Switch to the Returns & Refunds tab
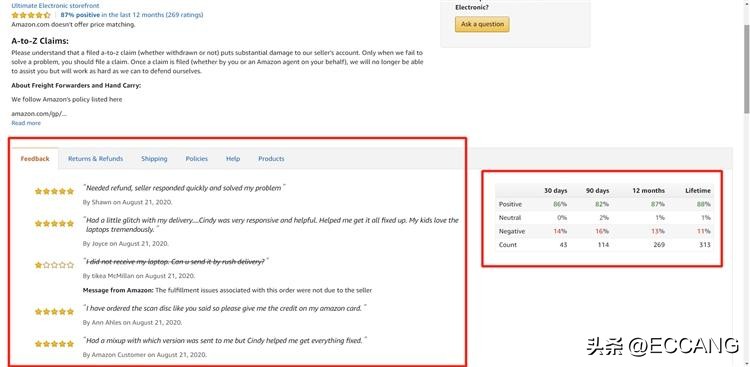The width and height of the screenshot is (750, 367). pyautogui.click(x=95, y=158)
